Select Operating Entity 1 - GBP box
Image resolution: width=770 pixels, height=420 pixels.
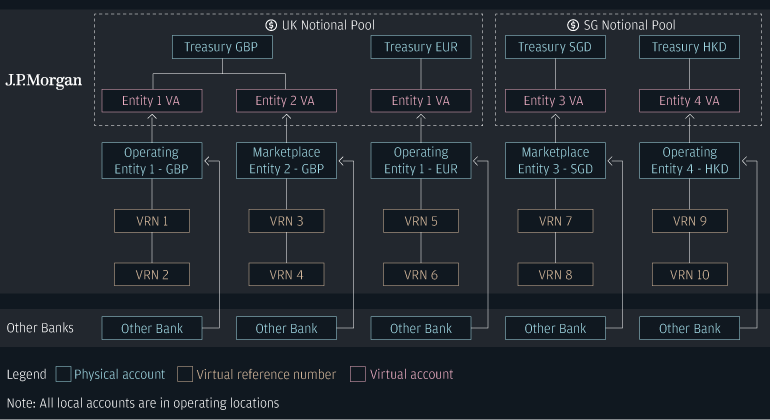click(152, 161)
